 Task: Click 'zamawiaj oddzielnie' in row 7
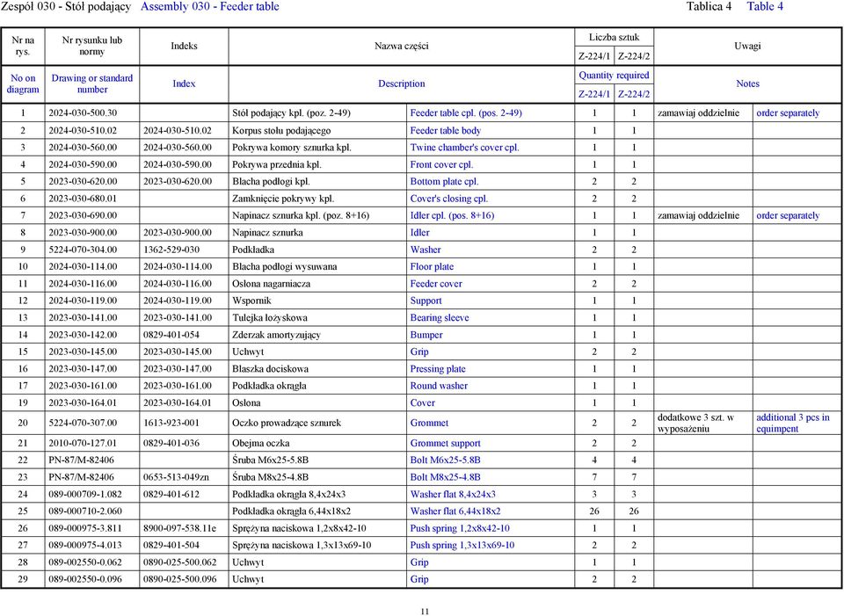point(698,216)
